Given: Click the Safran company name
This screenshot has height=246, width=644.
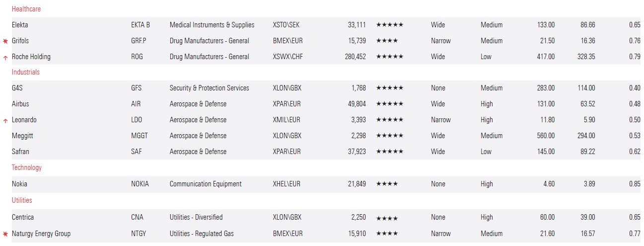Looking at the screenshot, I should point(21,152).
